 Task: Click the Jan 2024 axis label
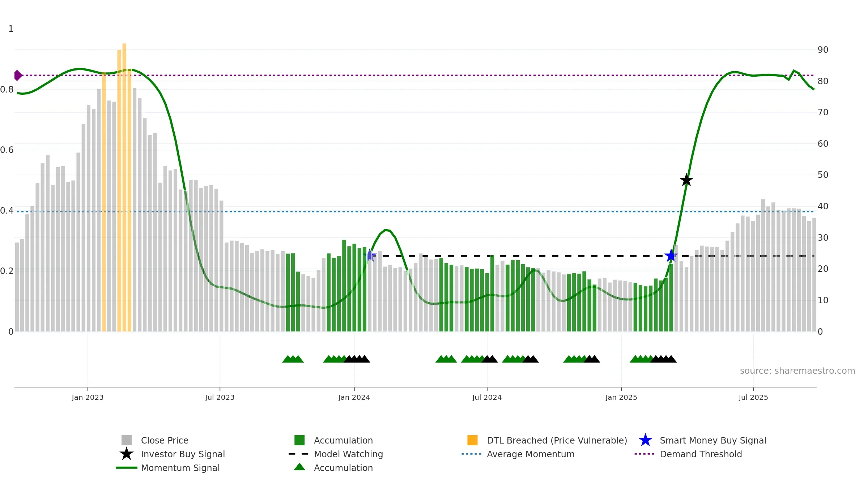coord(354,398)
